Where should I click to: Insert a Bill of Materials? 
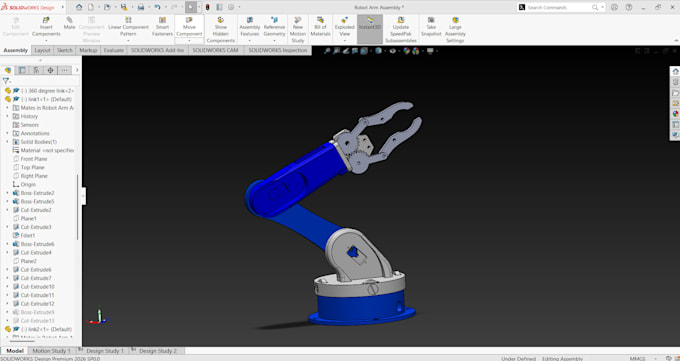(x=320, y=27)
